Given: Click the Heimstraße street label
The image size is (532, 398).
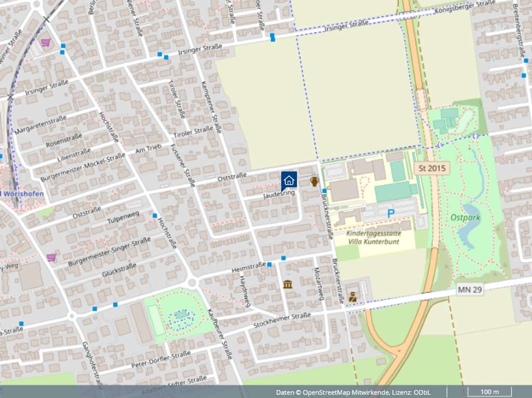Looking at the screenshot, I should [x=249, y=269].
